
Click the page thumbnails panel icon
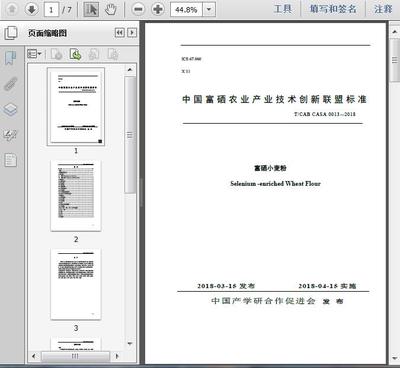[x=11, y=33]
